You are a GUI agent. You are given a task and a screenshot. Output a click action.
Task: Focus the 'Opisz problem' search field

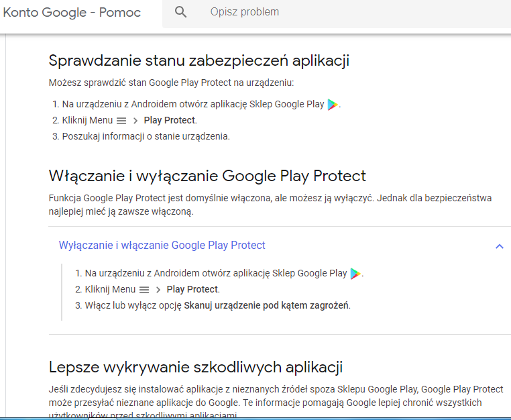pyautogui.click(x=335, y=12)
